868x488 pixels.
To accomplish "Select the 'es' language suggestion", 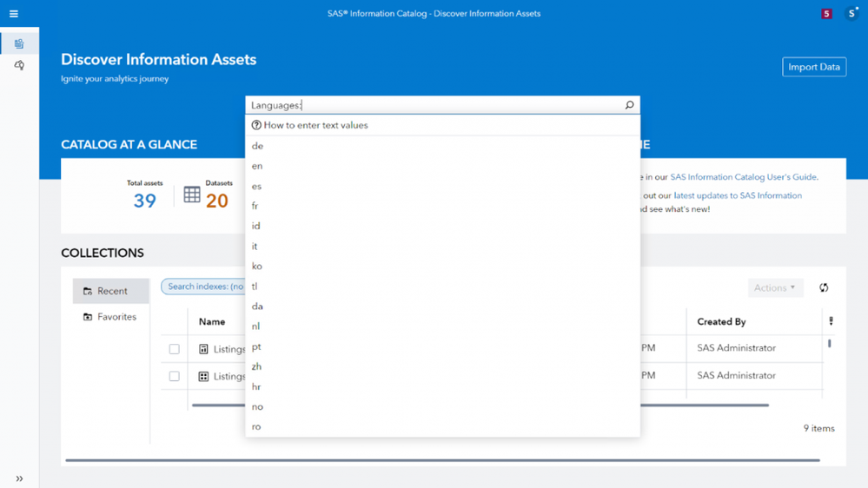I will click(443, 186).
